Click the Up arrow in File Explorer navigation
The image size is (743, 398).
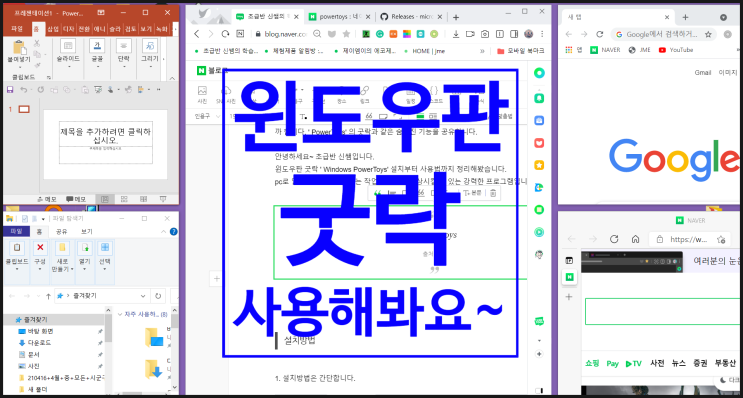click(x=48, y=296)
